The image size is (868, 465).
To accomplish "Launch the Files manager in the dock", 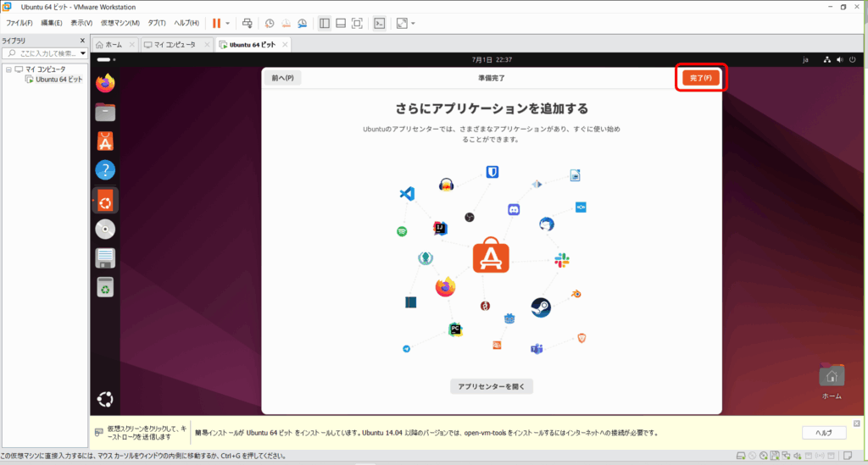I will pos(105,112).
